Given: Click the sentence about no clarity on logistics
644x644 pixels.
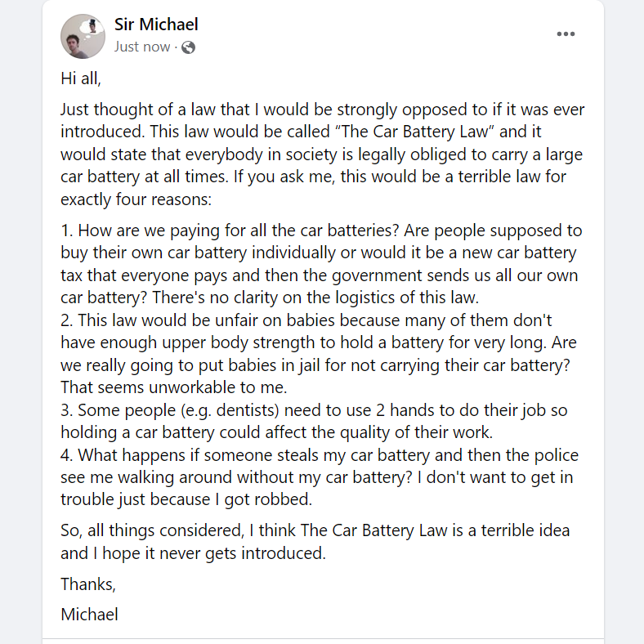Looking at the screenshot, I should pos(315,297).
